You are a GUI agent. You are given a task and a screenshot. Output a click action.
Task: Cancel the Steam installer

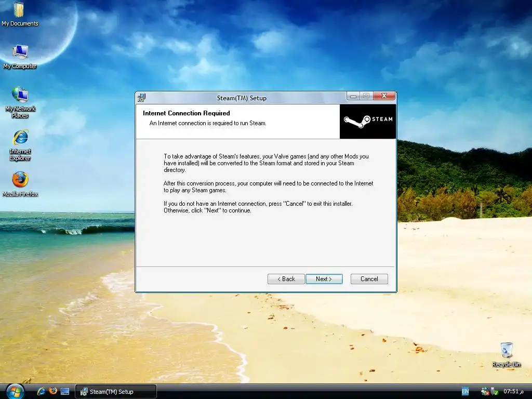pyautogui.click(x=369, y=279)
